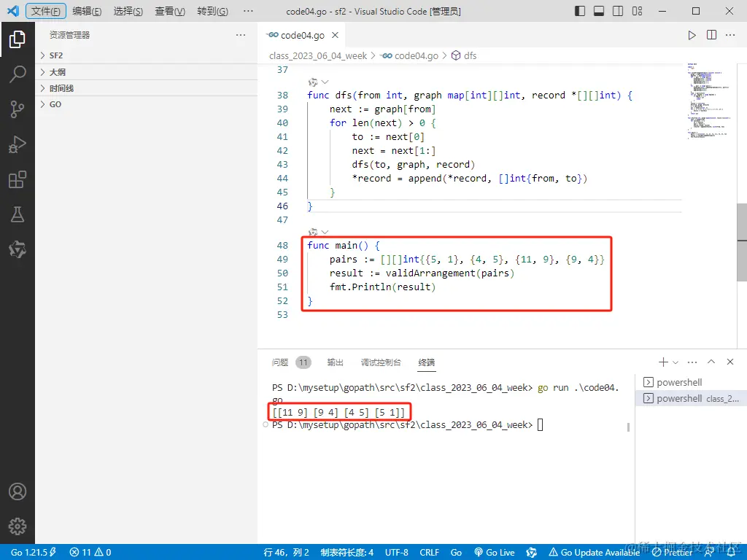Switch to the 问题 problems tab
The image size is (747, 560).
291,362
